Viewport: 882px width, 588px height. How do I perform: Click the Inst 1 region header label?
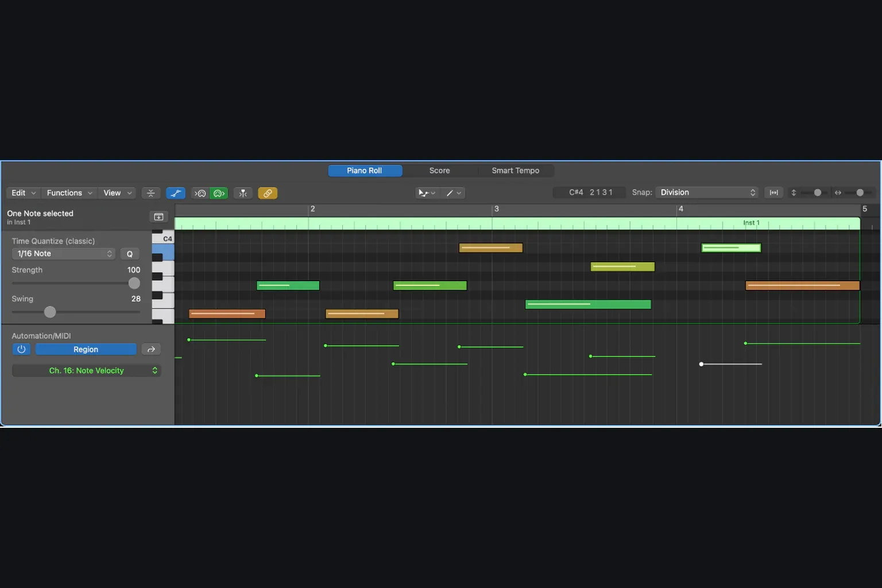tap(751, 223)
